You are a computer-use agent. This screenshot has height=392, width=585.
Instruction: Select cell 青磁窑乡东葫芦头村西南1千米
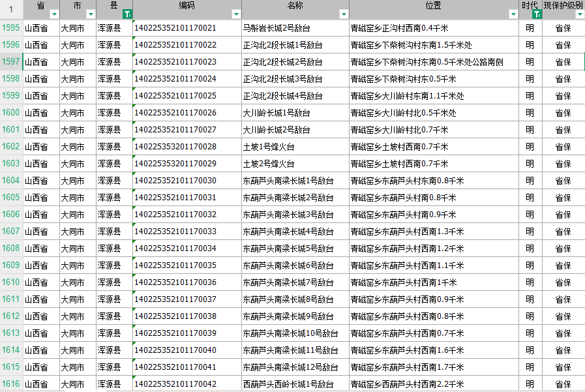pos(434,282)
